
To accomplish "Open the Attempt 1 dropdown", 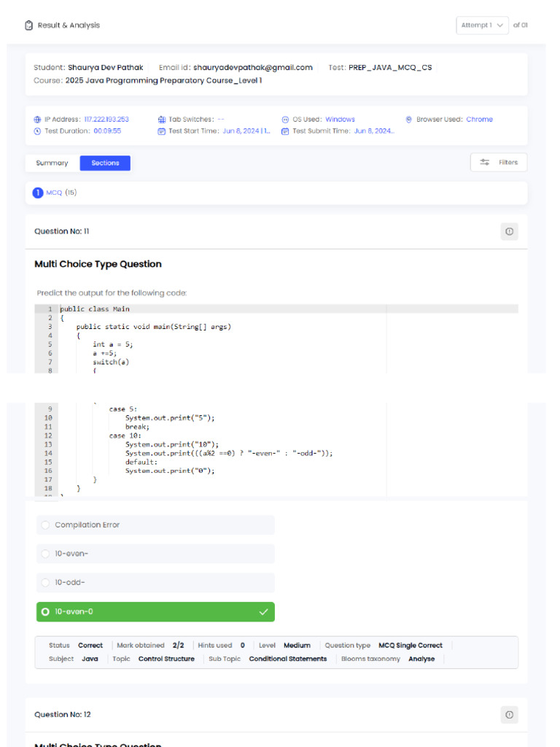I will 482,26.
